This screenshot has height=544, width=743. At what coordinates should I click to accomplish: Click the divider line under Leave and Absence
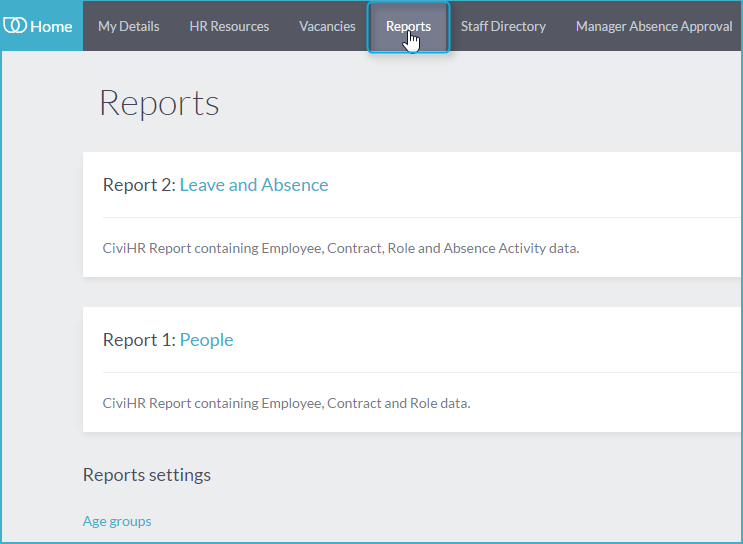coord(422,218)
